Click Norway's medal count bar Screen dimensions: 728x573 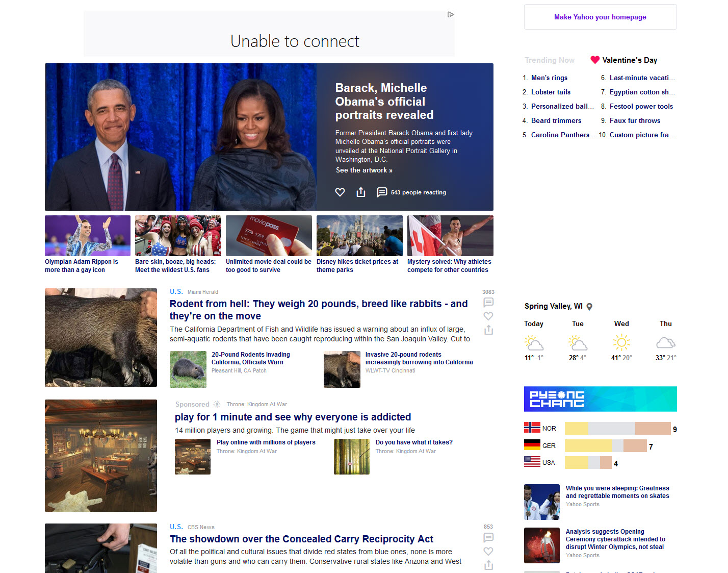[x=617, y=428]
